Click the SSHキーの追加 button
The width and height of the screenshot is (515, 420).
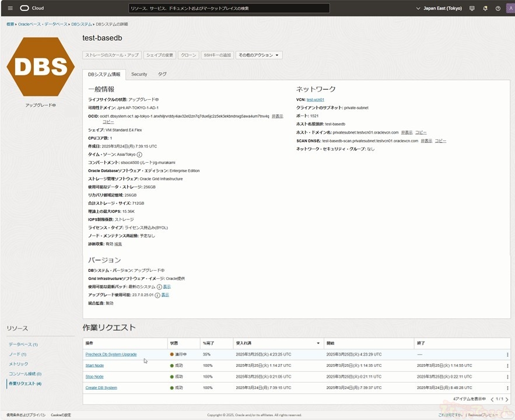pos(217,55)
